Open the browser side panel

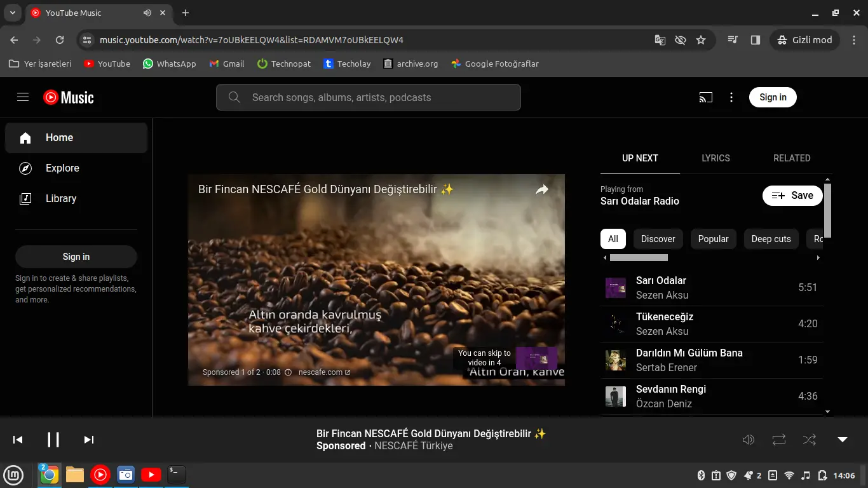(755, 40)
